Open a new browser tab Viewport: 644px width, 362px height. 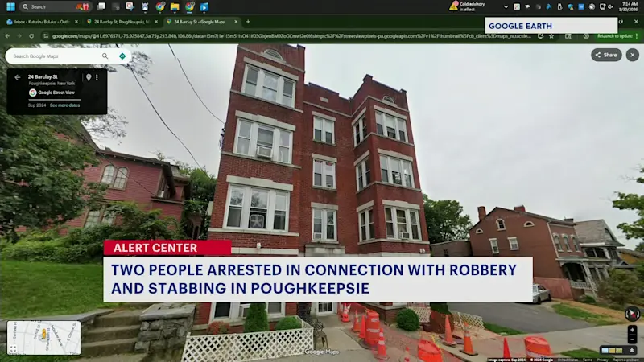(x=248, y=22)
